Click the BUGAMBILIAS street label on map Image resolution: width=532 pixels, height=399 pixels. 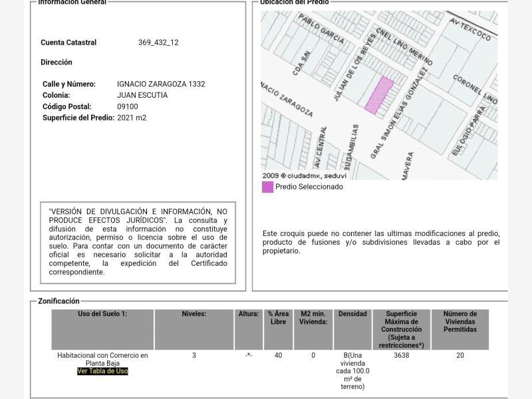coord(351,147)
